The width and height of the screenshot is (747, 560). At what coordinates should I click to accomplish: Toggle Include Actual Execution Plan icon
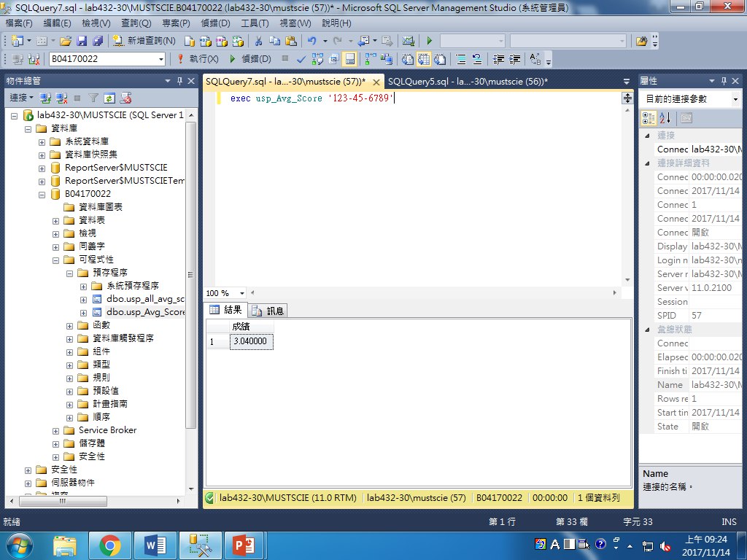coord(371,59)
